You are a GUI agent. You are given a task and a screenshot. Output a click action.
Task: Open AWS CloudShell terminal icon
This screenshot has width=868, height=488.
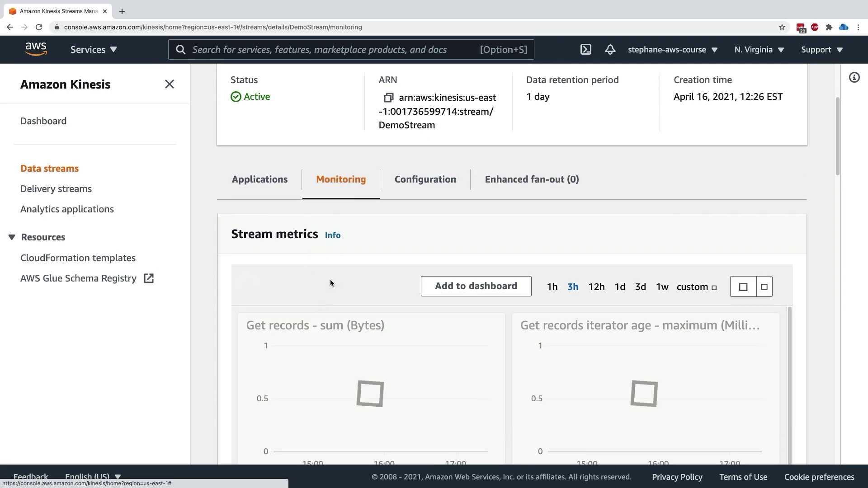(585, 50)
